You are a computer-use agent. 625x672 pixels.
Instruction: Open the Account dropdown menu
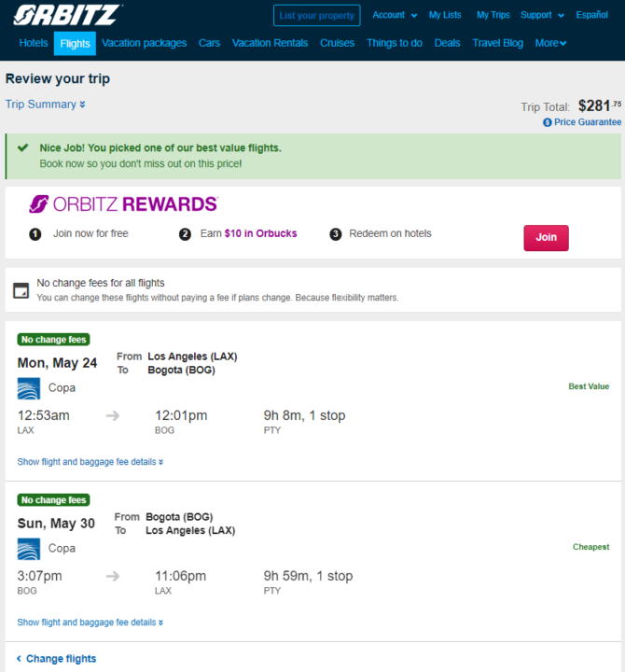(395, 15)
